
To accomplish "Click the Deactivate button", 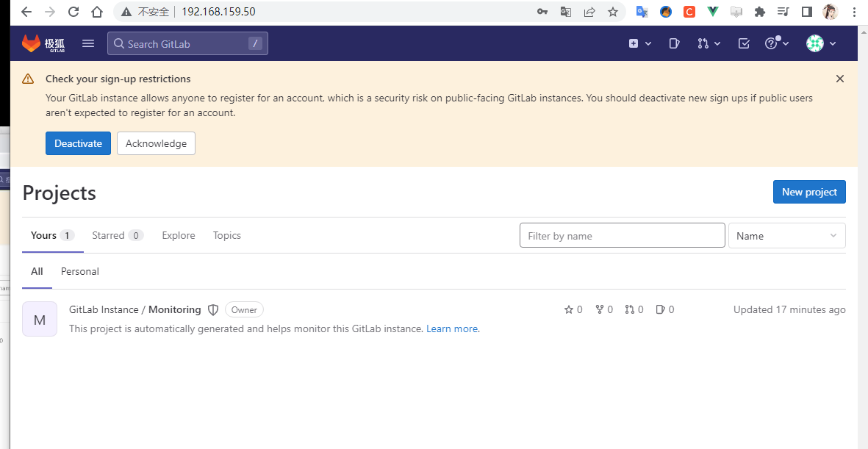I will pos(78,143).
